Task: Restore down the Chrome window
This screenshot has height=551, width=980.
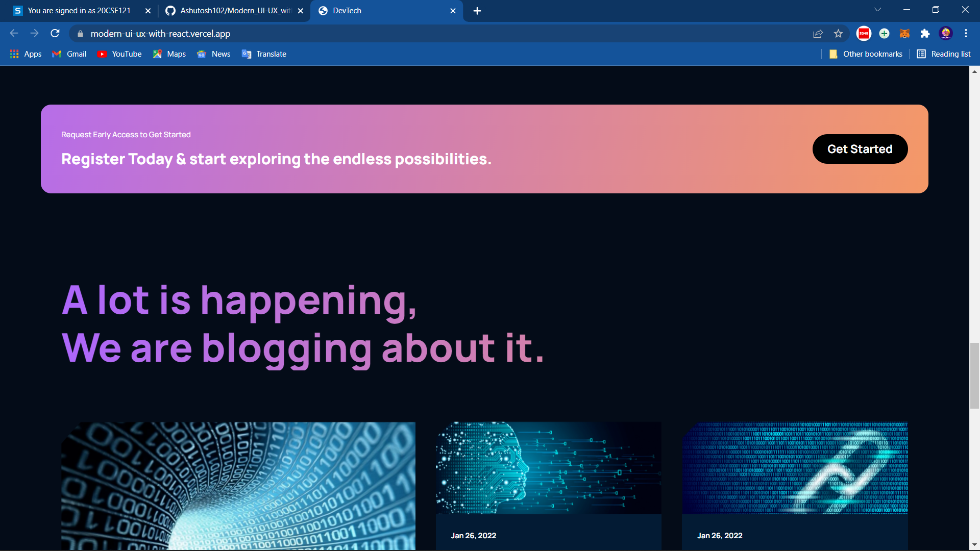Action: pyautogui.click(x=936, y=10)
